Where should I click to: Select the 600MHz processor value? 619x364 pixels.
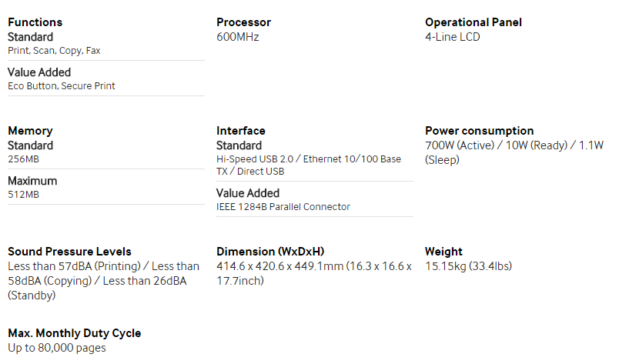238,37
